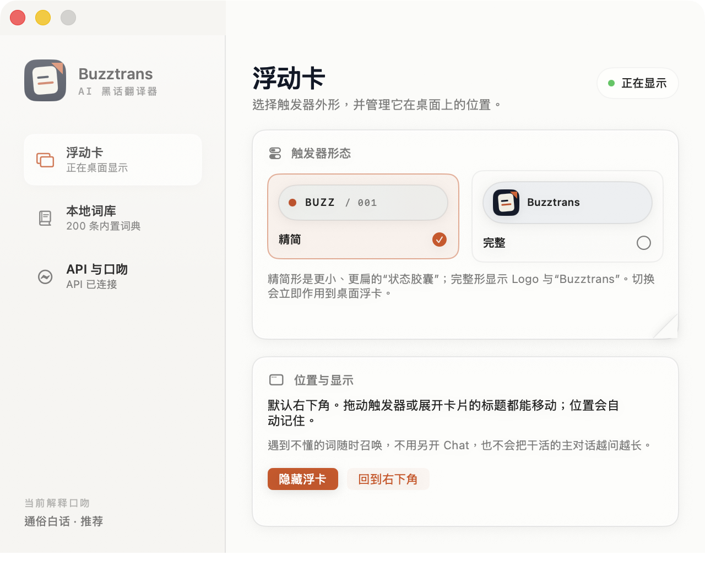
Task: Click the 回到右下角 button
Action: (x=388, y=479)
